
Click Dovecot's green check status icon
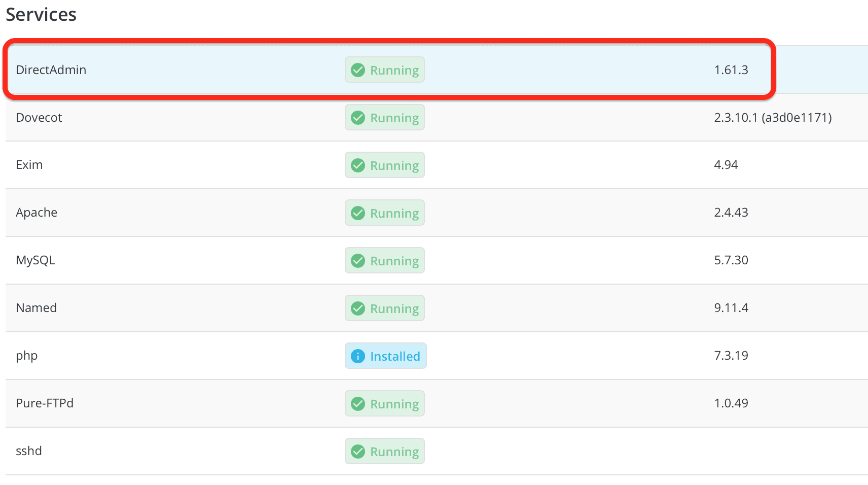[x=358, y=118]
